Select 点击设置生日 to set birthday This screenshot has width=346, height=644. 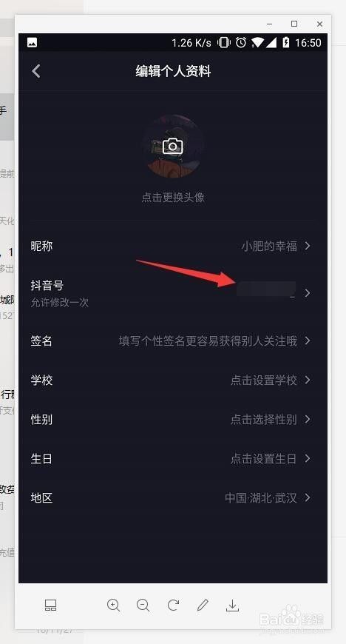(263, 459)
